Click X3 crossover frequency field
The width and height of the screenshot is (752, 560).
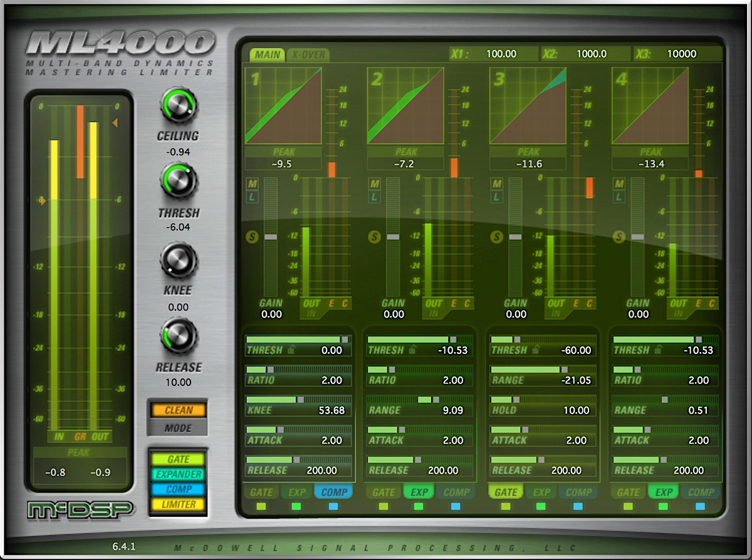click(x=677, y=54)
